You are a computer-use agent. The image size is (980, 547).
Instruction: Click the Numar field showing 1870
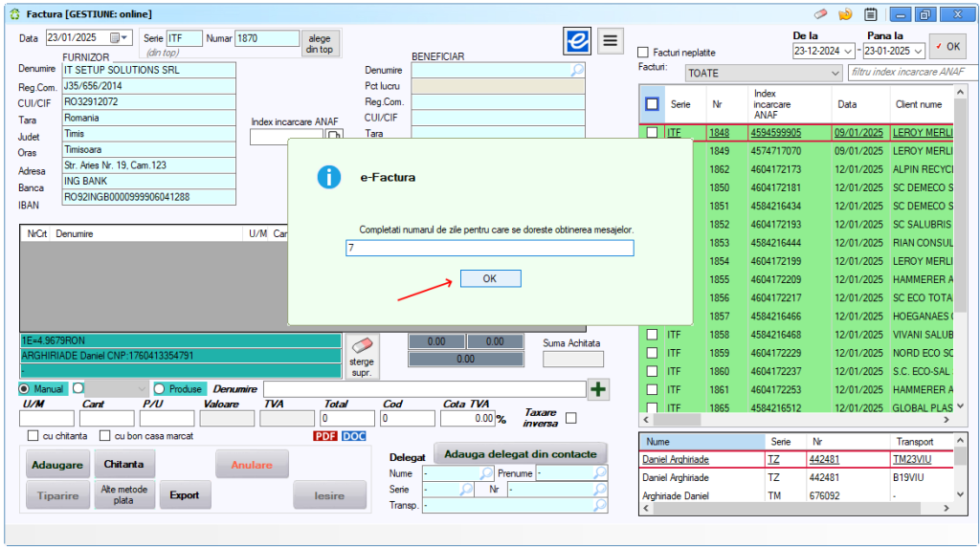[267, 38]
